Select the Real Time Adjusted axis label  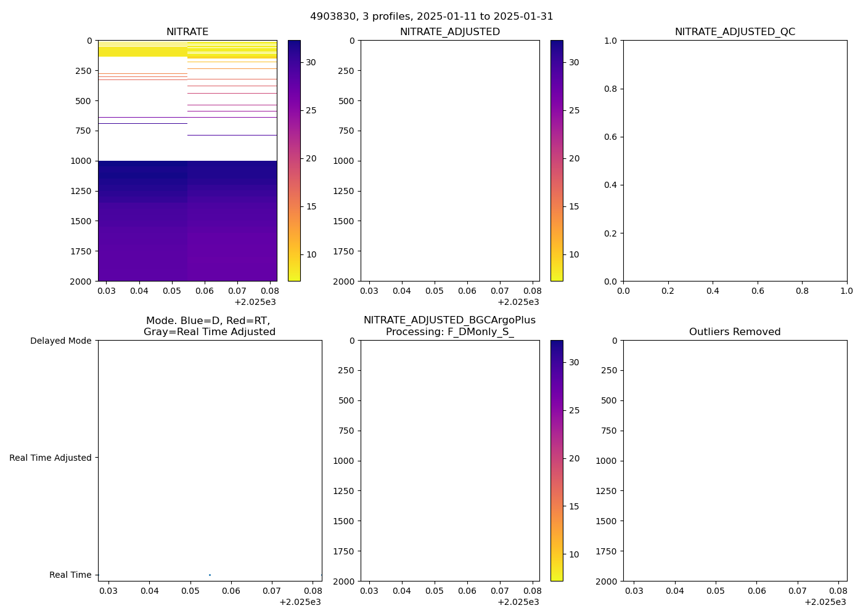(51, 458)
